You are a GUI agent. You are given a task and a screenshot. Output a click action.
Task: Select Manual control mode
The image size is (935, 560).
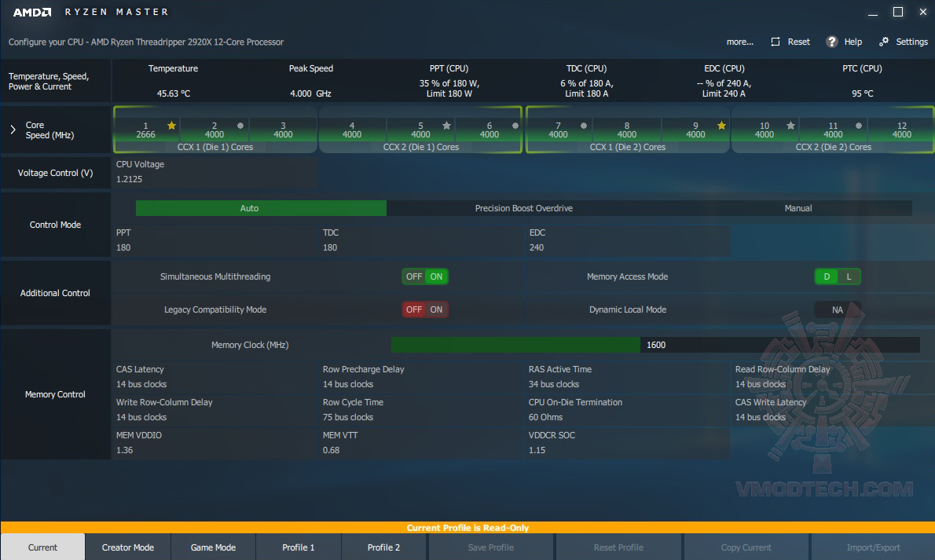(797, 208)
